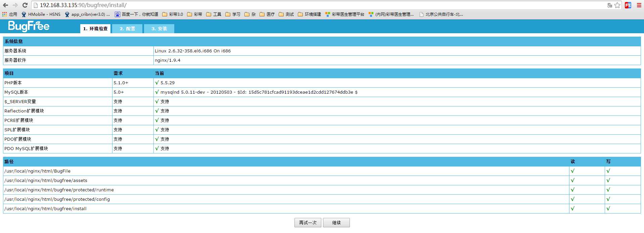This screenshot has height=233, width=644.
Task: Click write check for protected/config path
Action: tap(608, 199)
